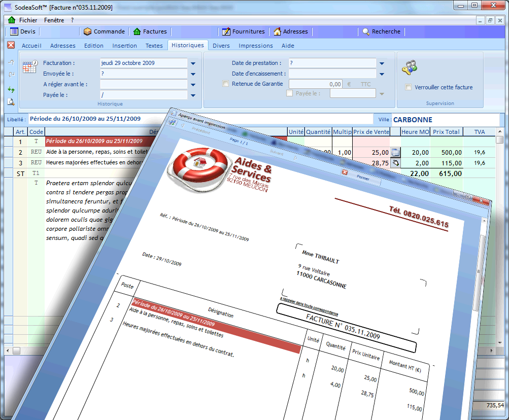
Task: Click the red close X beside Accueil
Action: [11, 45]
